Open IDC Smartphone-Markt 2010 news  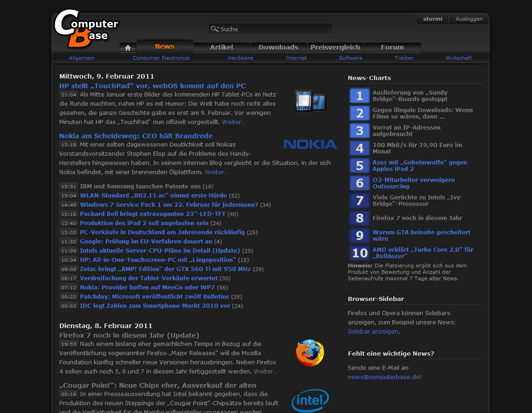pos(155,306)
